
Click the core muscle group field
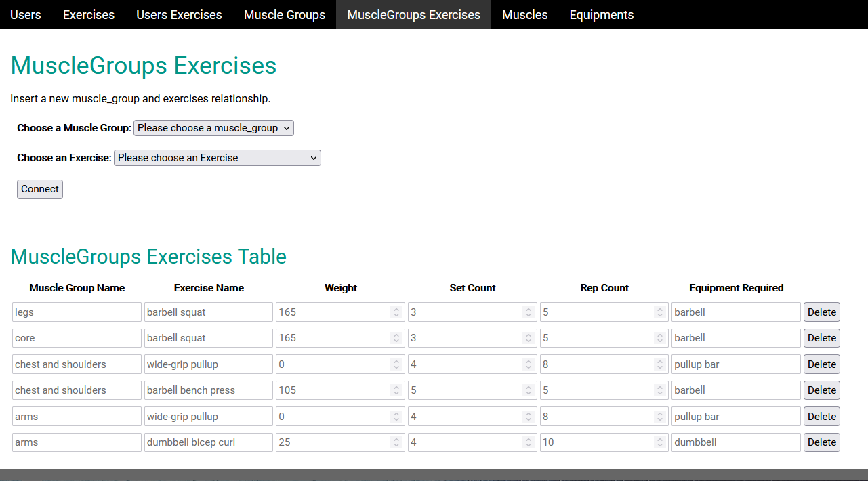[77, 338]
